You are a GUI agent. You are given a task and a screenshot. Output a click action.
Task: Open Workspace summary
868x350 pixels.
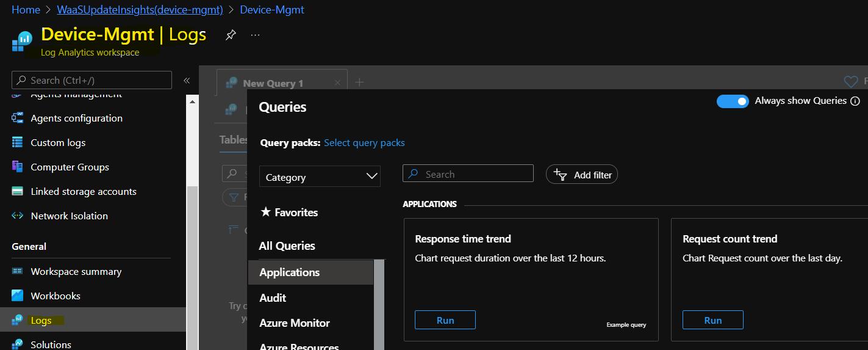(x=76, y=271)
